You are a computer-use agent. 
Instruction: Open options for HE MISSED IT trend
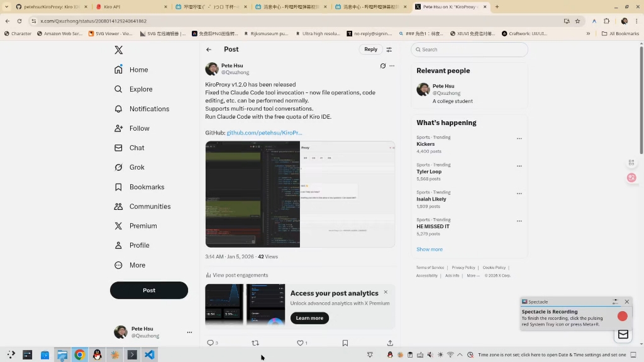click(x=519, y=221)
